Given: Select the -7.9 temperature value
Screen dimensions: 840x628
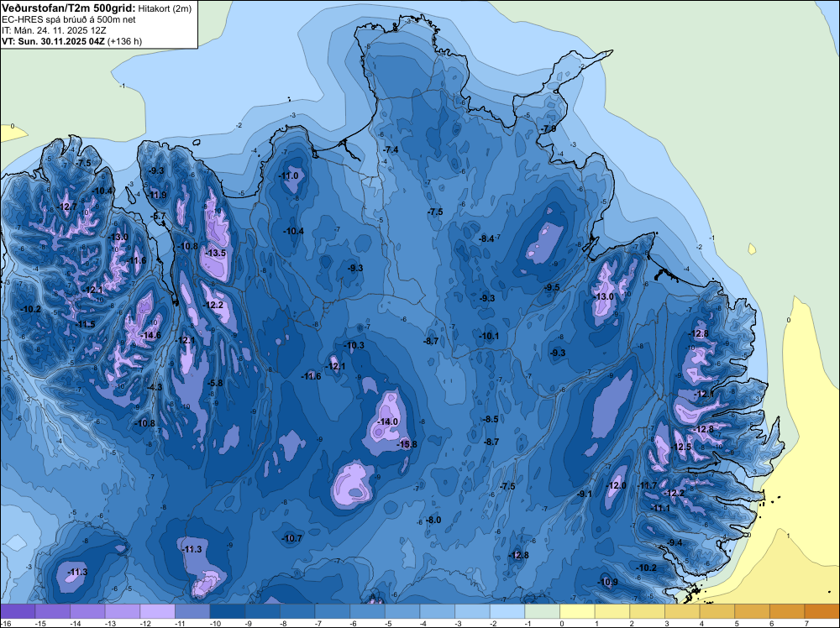Looking at the screenshot, I should coord(549,129).
